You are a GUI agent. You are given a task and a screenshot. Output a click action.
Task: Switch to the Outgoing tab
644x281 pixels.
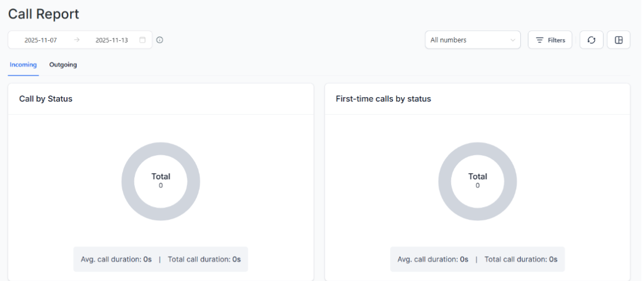click(63, 65)
